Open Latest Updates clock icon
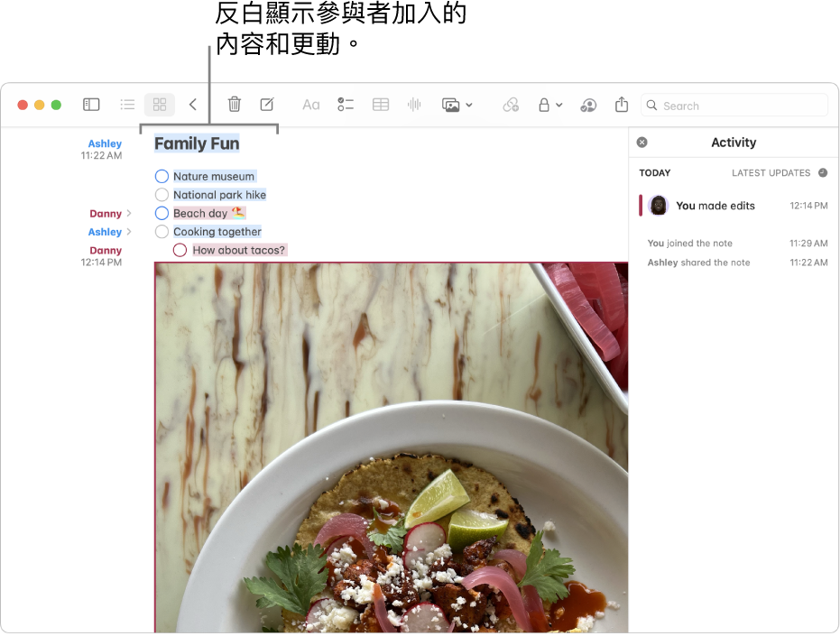 [x=823, y=172]
